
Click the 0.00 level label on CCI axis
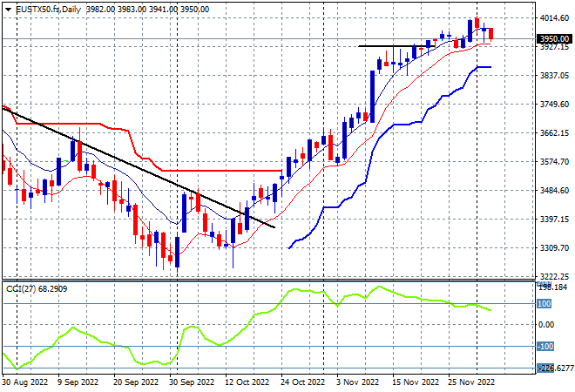(x=545, y=325)
